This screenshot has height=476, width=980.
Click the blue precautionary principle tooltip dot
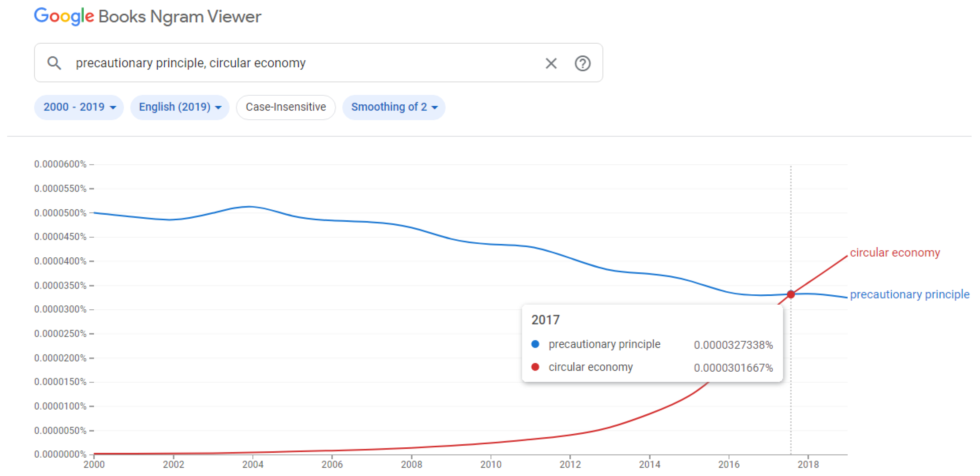tap(535, 344)
